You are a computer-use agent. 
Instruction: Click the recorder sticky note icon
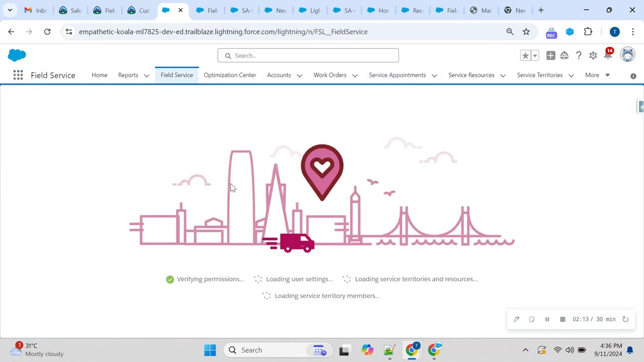pos(532,319)
